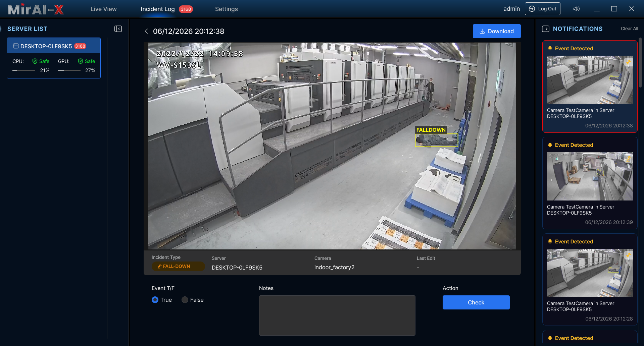Open the Settings tab
The image size is (644, 346).
click(x=227, y=9)
